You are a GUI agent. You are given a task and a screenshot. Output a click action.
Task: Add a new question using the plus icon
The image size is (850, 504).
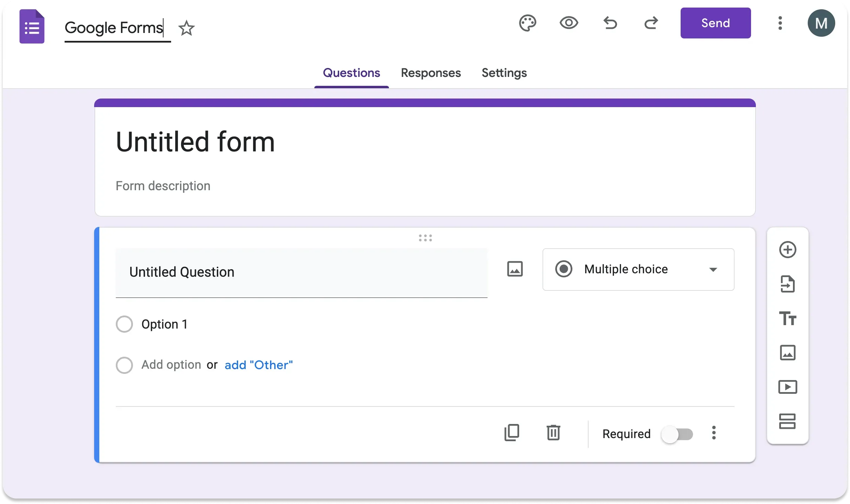coord(788,250)
